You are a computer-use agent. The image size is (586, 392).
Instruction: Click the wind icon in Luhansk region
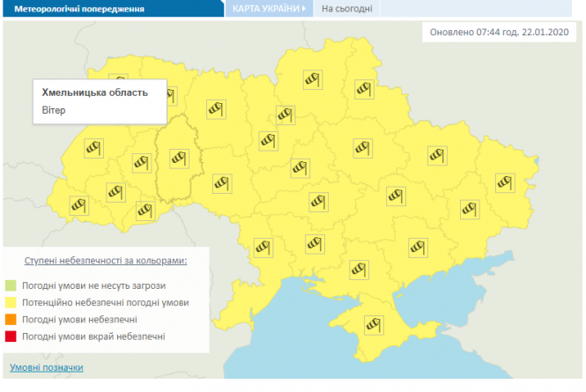[x=504, y=181]
